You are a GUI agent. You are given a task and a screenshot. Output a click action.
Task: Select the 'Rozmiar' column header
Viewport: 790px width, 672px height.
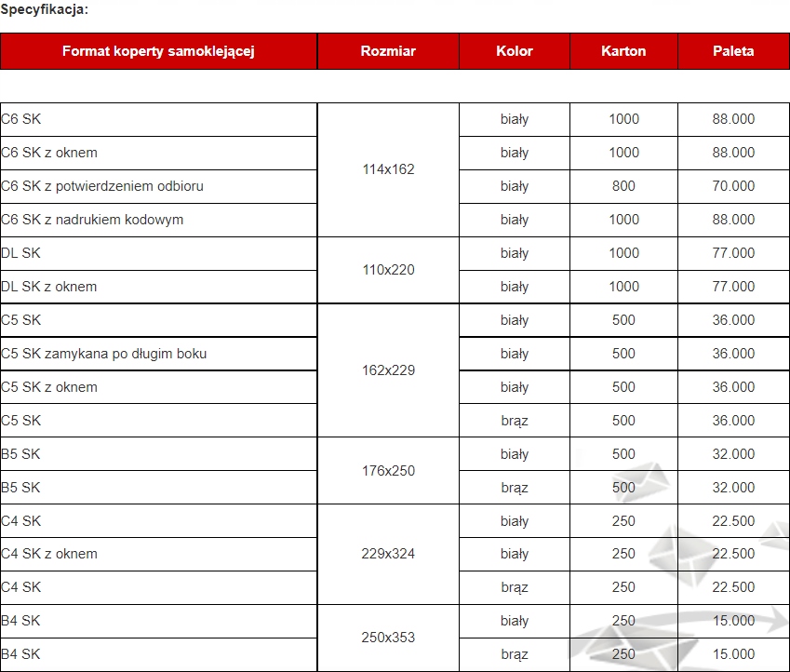tap(388, 51)
